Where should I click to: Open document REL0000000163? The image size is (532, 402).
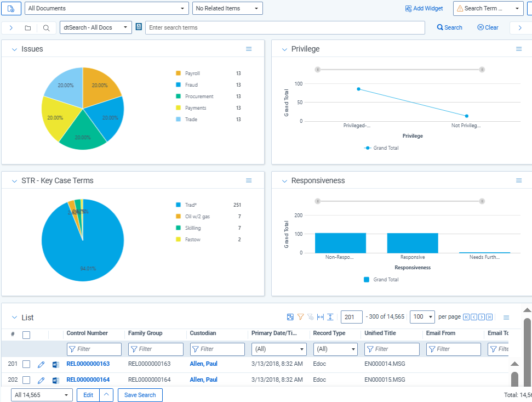pyautogui.click(x=88, y=364)
